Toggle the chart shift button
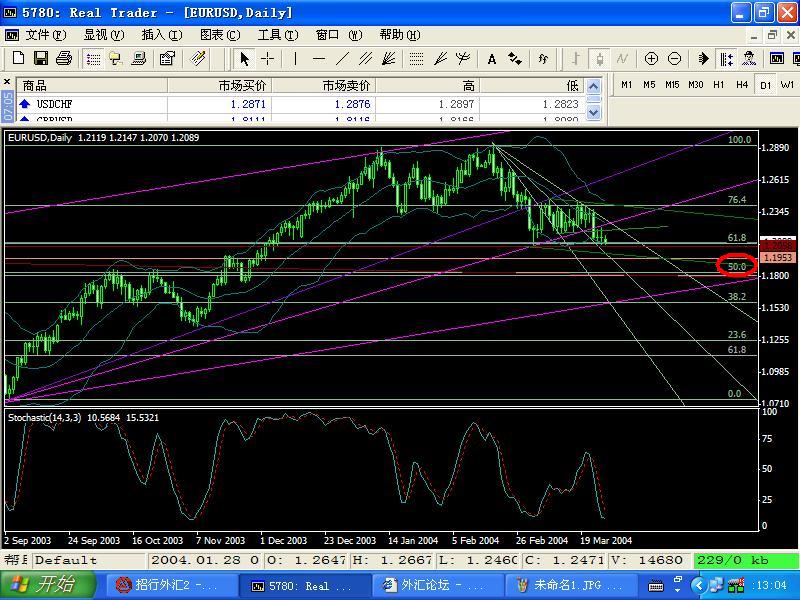The width and height of the screenshot is (800, 600). [x=726, y=59]
